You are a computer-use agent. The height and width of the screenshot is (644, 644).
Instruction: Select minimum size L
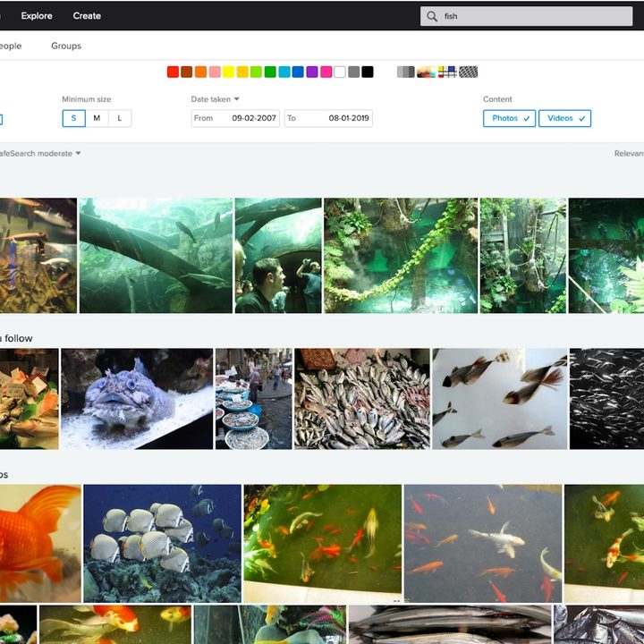point(120,118)
